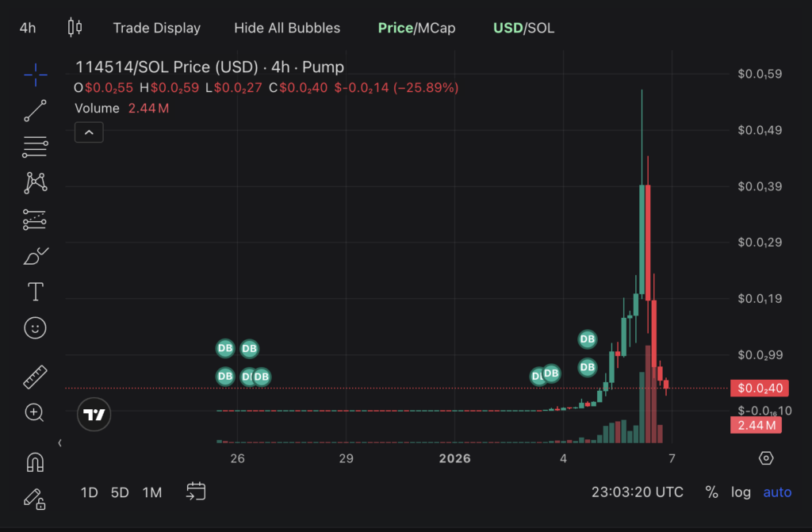
Task: Select the ruler measure tool
Action: click(36, 377)
